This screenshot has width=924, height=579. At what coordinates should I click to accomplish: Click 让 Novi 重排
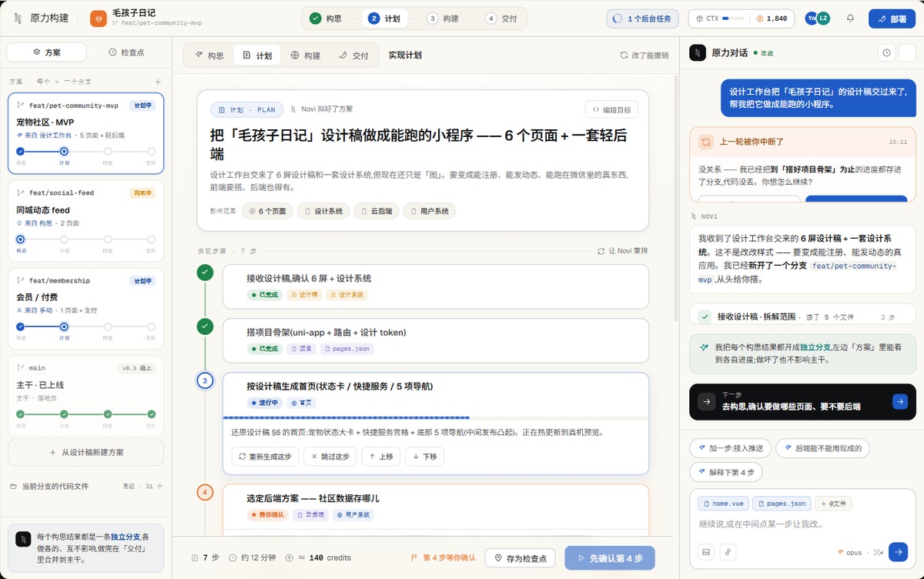pos(622,251)
